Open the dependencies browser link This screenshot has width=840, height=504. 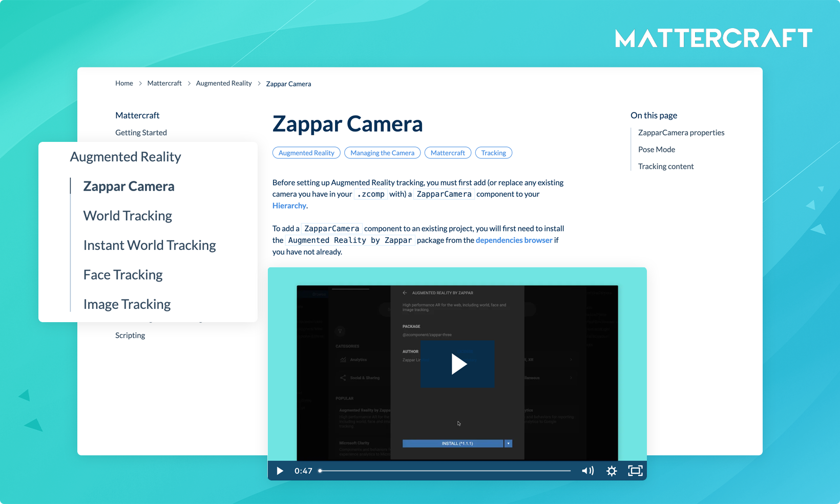[x=514, y=240]
